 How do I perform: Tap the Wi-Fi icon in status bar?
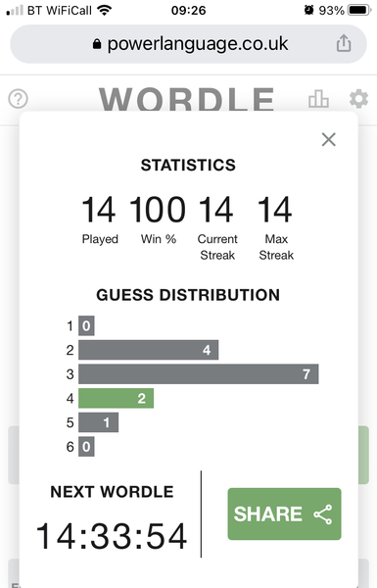point(104,10)
